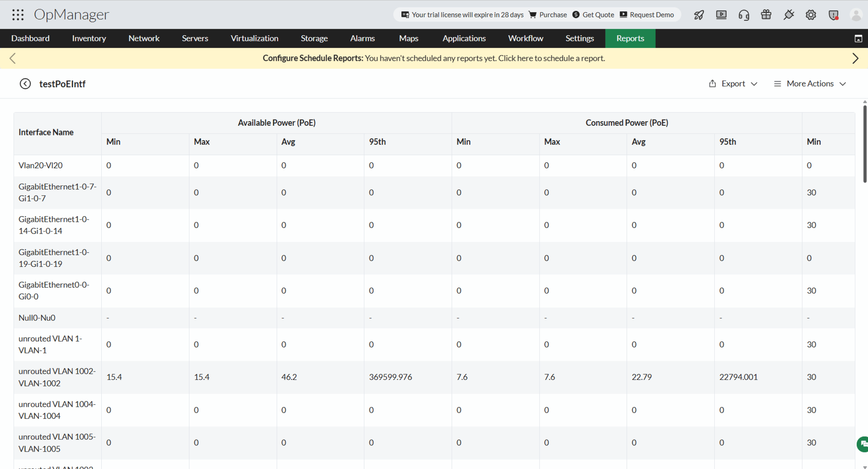Open the More Actions dropdown
868x469 pixels.
click(x=810, y=83)
